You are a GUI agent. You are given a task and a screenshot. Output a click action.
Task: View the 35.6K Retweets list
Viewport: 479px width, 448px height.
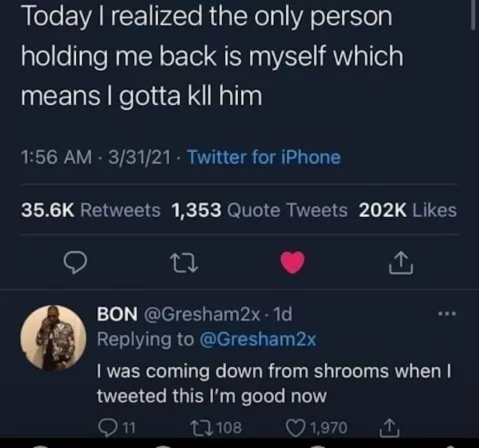pyautogui.click(x=91, y=210)
